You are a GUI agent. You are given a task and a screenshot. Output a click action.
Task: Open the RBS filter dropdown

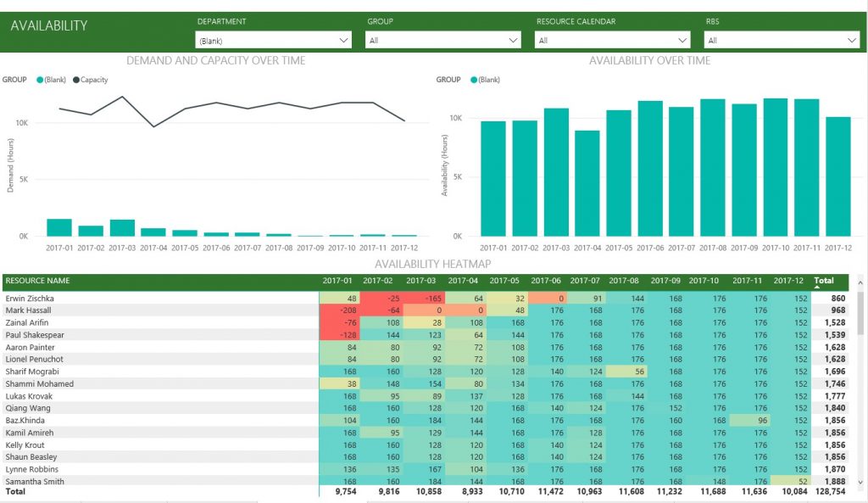852,39
